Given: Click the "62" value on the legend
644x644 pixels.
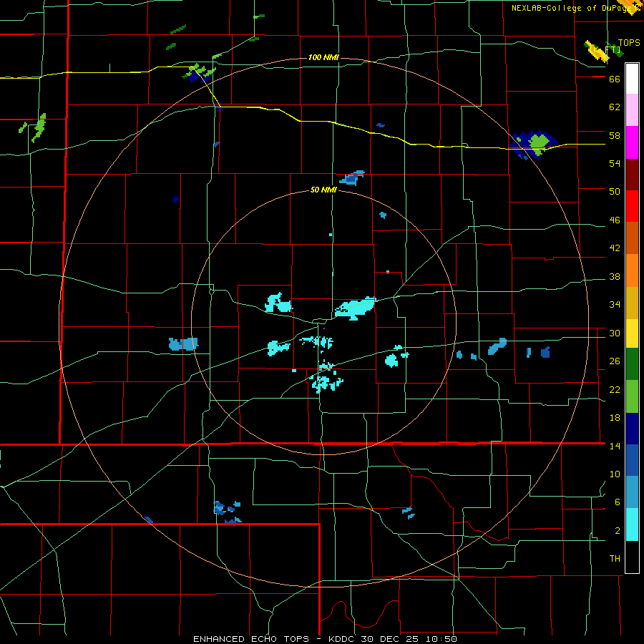Looking at the screenshot, I should (x=615, y=107).
